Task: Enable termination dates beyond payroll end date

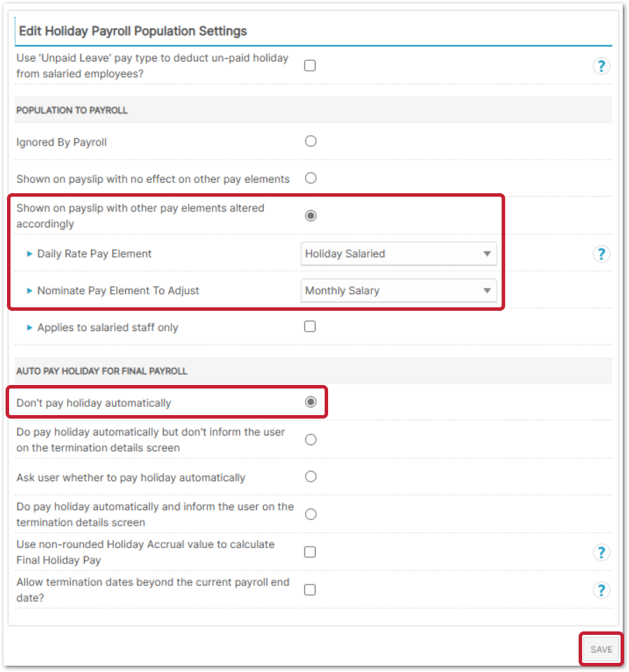Action: 310,589
